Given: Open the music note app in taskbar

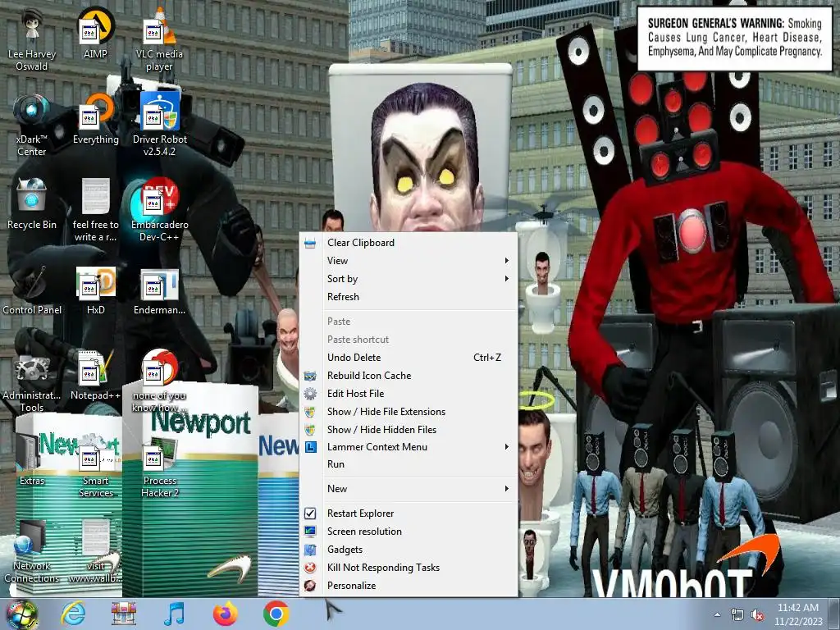Looking at the screenshot, I should pos(174,614).
